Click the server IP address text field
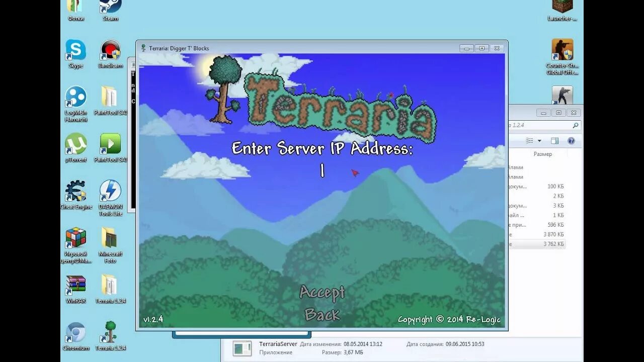644x362 pixels. pos(322,171)
